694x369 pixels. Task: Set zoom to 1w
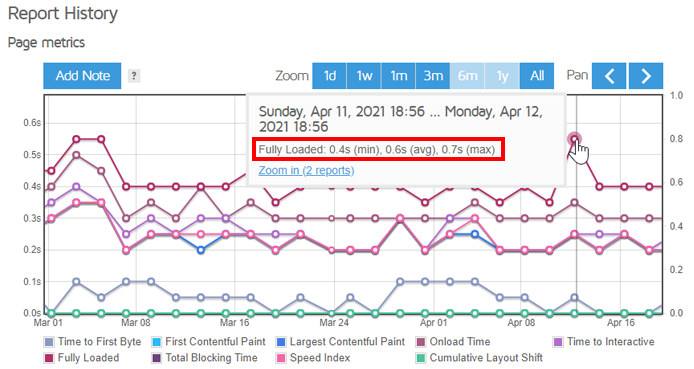(364, 76)
